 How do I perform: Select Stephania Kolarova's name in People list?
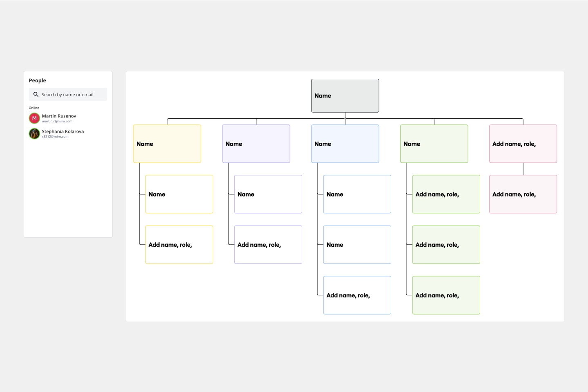62,131
